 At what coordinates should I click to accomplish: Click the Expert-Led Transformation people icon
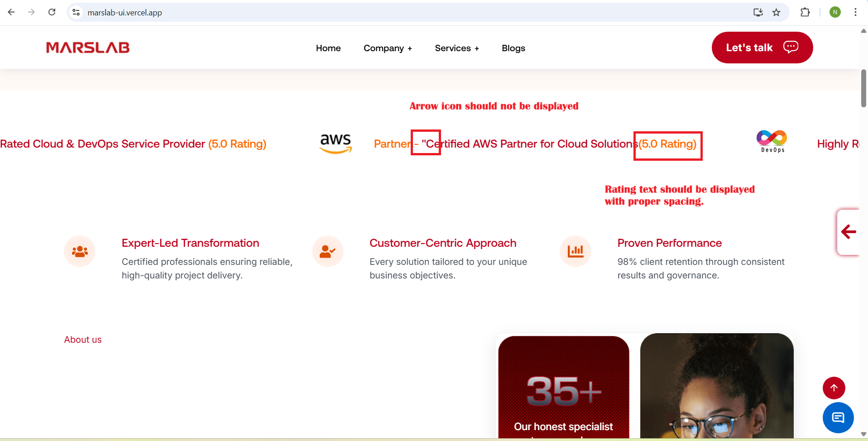coord(80,251)
